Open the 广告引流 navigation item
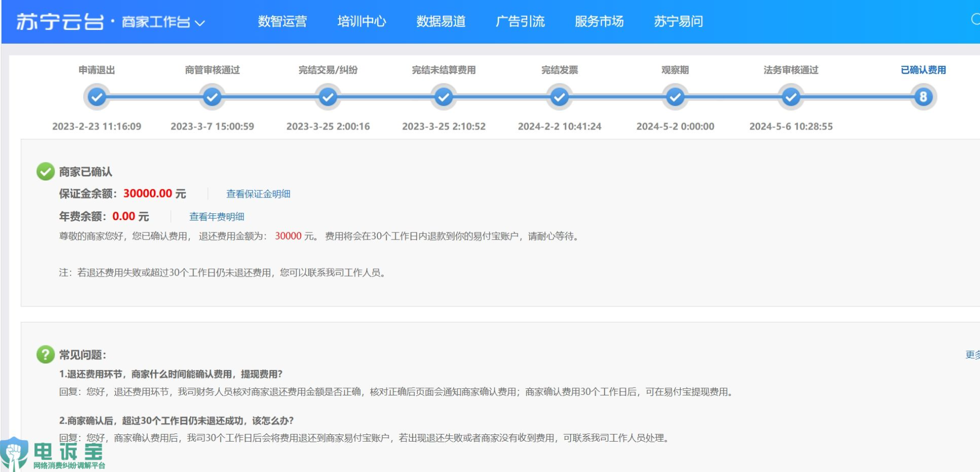 coord(520,22)
